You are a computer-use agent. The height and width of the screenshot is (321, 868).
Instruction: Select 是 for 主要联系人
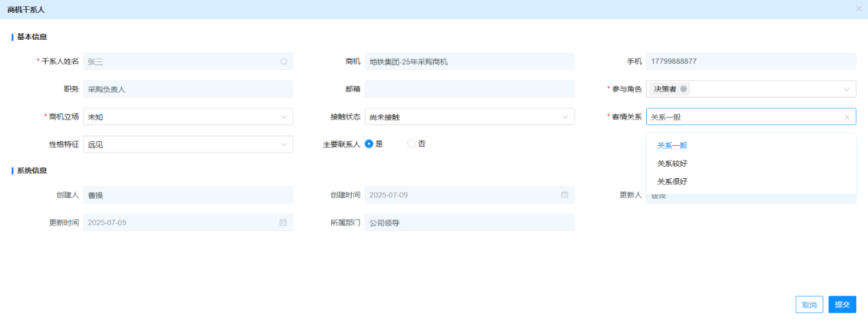pos(370,144)
